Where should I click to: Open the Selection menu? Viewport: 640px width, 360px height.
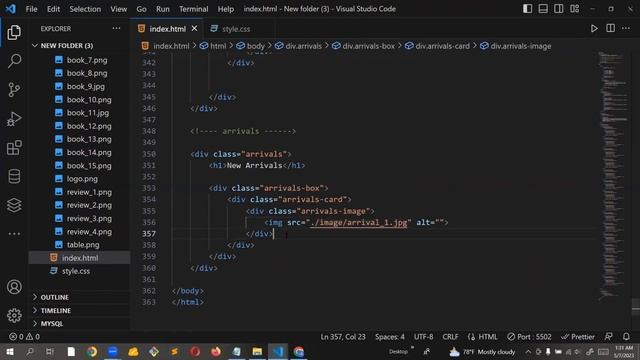pyautogui.click(x=85, y=9)
